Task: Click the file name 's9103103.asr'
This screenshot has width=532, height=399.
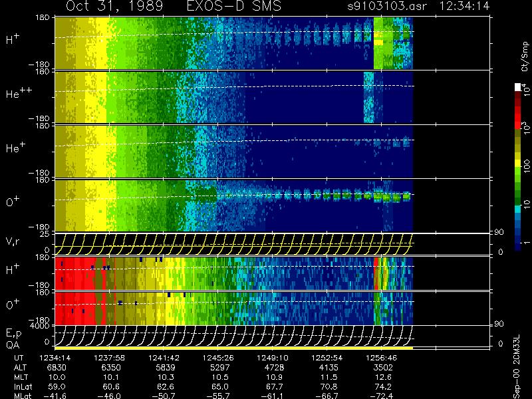Action: [387, 7]
